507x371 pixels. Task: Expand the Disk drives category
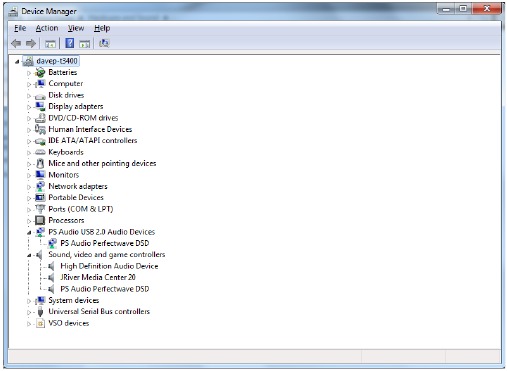29,96
